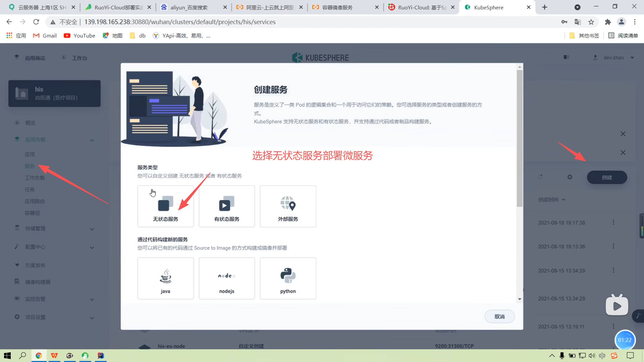
Task: Open 灰度发布 in the sidebar
Action: 35,265
